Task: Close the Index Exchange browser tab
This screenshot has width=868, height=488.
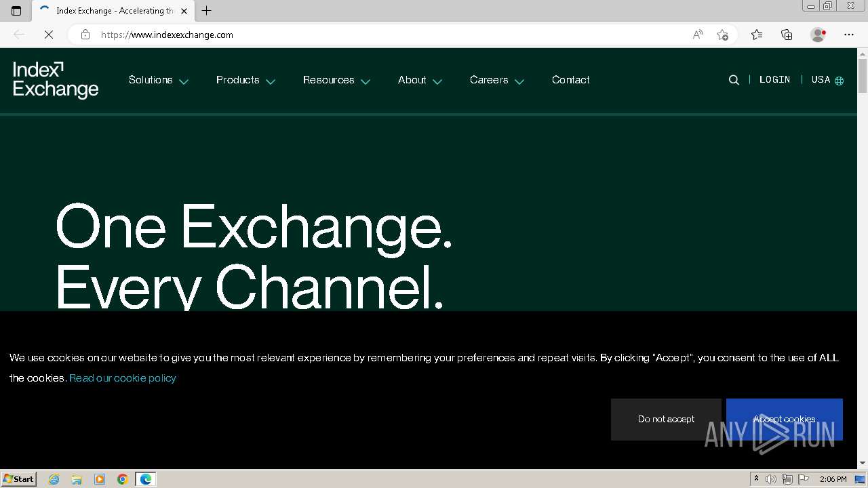Action: (184, 11)
